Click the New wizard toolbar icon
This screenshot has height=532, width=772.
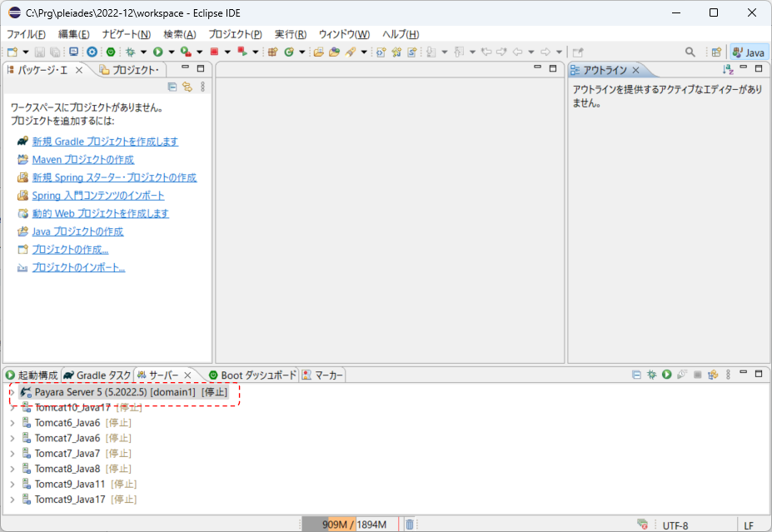[12, 52]
